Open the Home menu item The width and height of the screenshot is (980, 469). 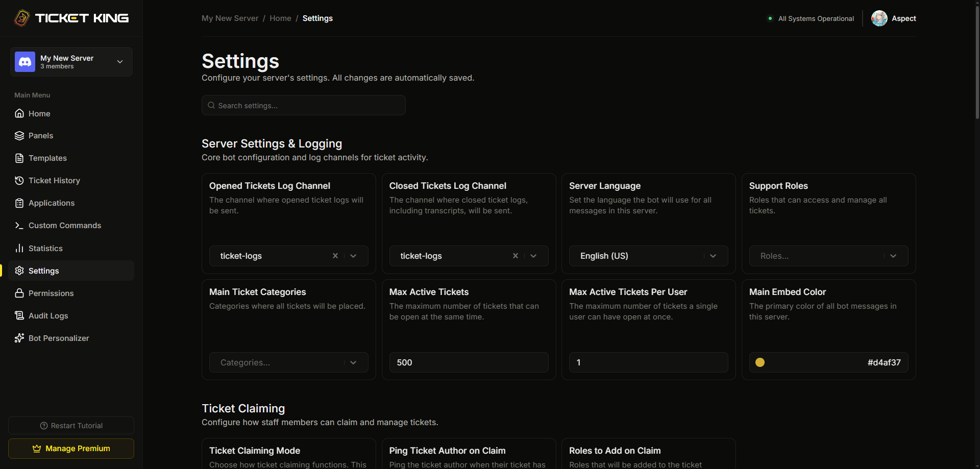[71, 113]
